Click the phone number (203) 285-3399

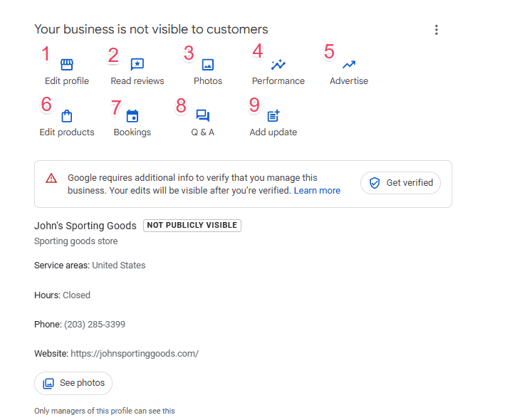(95, 324)
